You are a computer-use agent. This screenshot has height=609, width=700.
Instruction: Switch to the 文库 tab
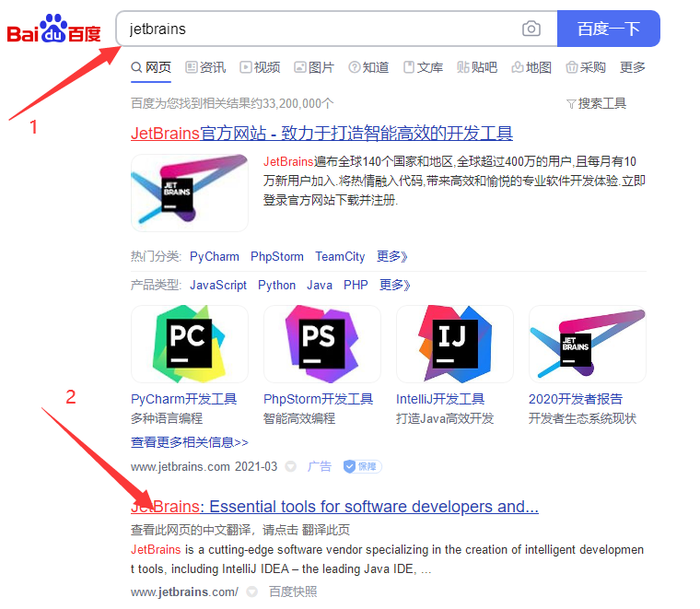[423, 67]
